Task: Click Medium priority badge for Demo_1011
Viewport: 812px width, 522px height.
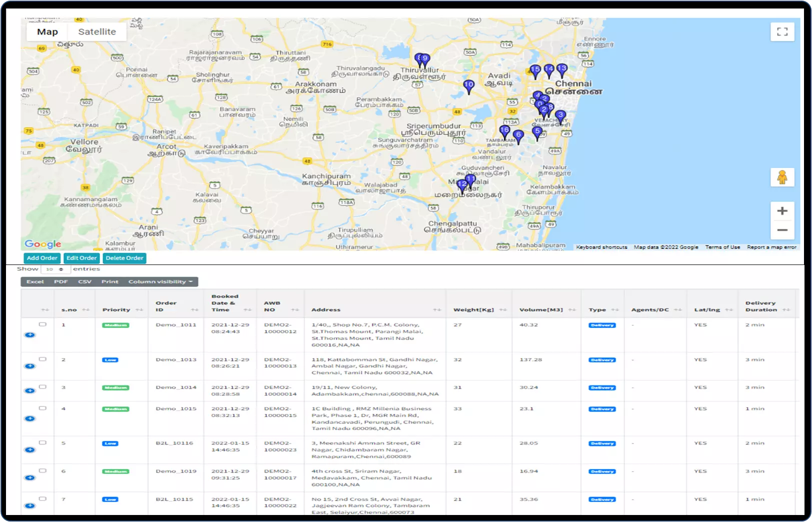Action: (x=116, y=325)
